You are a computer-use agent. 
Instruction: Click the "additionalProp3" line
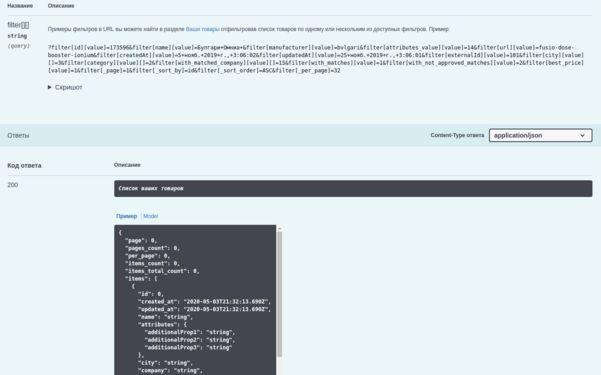[188, 347]
